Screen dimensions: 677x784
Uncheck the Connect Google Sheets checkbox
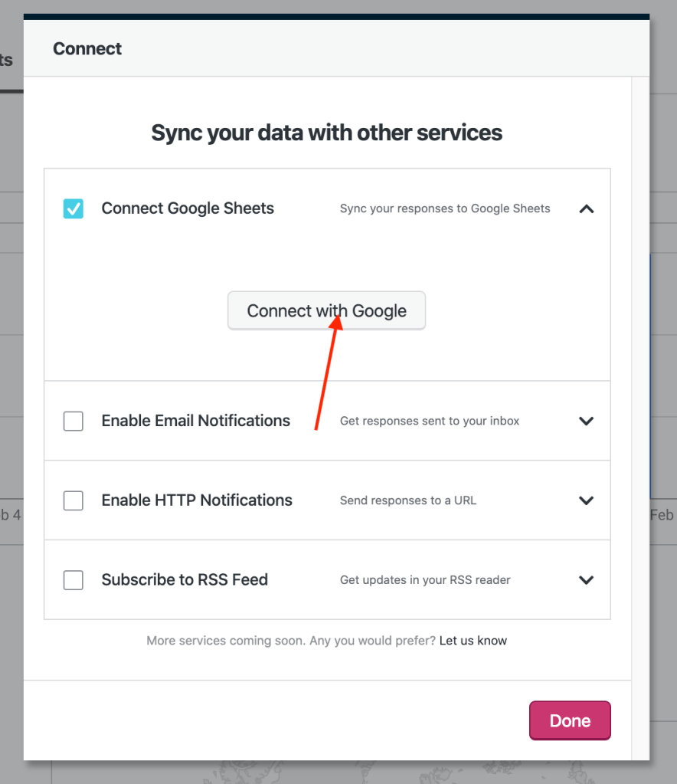74,208
